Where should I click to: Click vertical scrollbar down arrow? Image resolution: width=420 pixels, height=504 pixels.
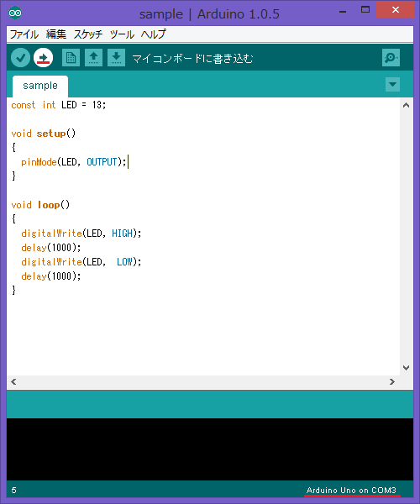point(407,368)
